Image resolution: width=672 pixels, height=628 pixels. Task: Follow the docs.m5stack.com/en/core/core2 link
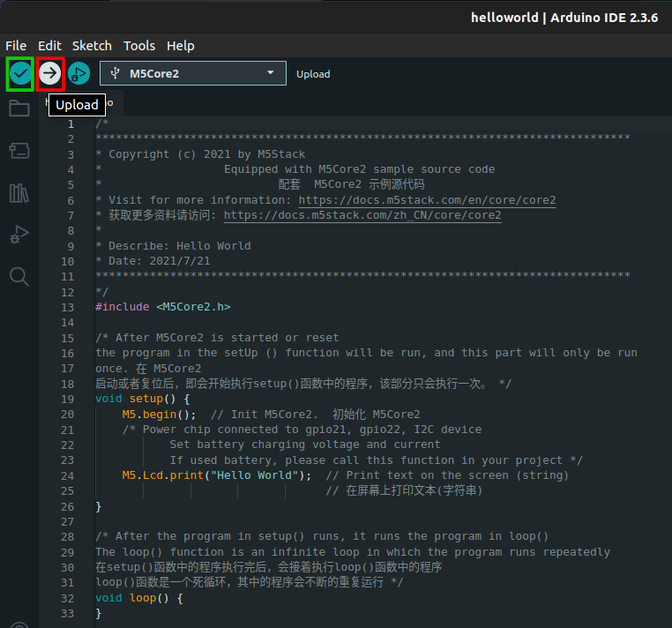[x=427, y=200]
